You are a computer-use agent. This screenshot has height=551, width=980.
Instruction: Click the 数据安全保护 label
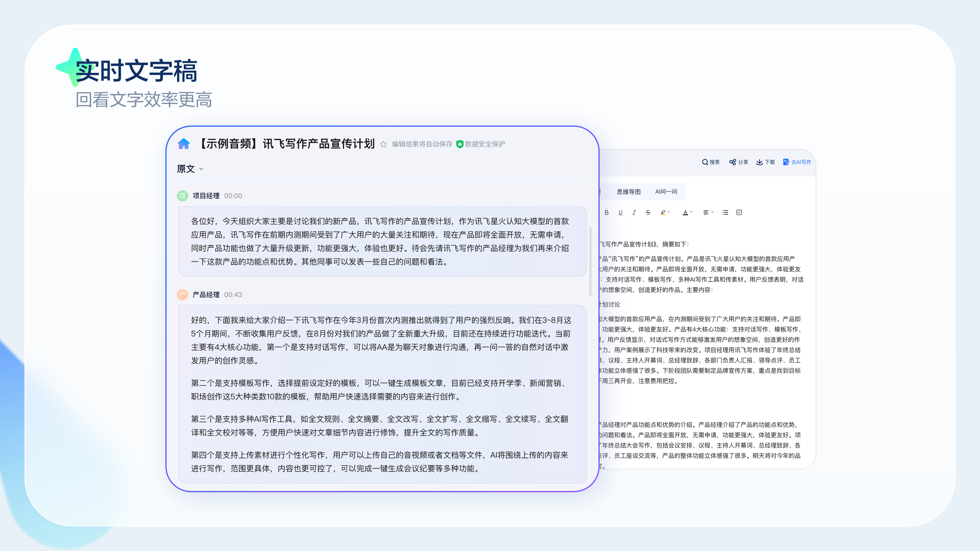pyautogui.click(x=485, y=144)
